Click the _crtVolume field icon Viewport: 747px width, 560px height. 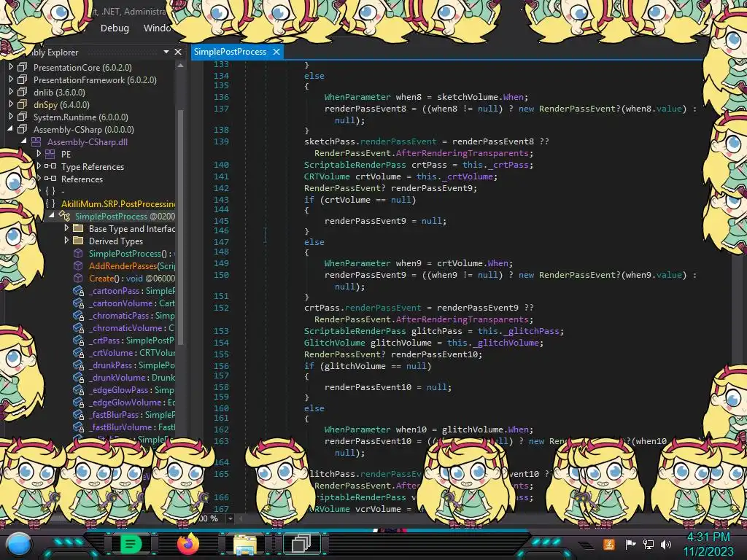(78, 352)
